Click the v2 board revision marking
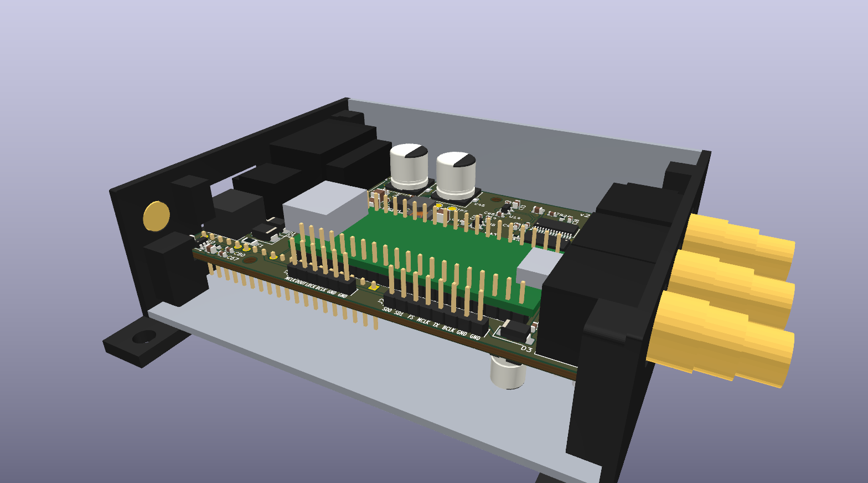Viewport: 868px width, 483px height. pyautogui.click(x=585, y=214)
